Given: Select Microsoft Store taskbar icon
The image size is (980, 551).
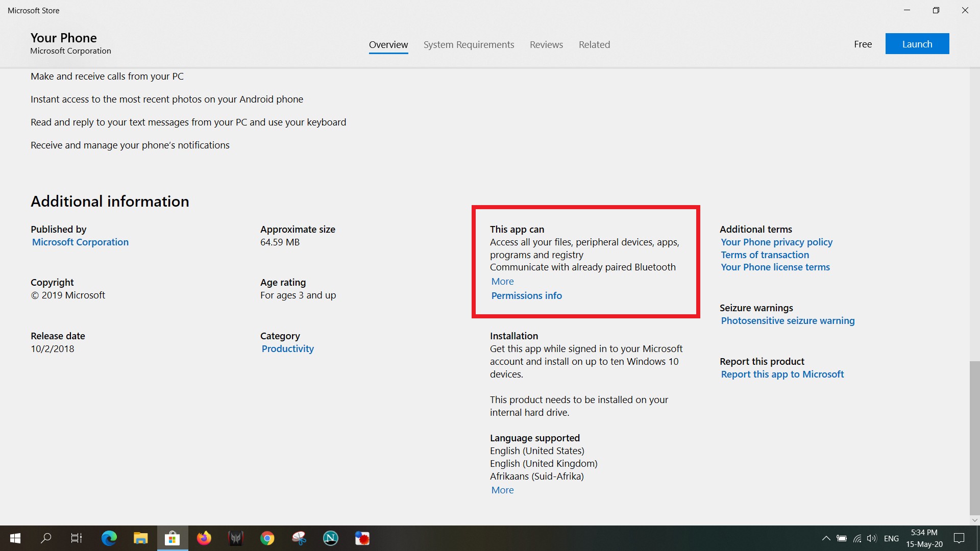Looking at the screenshot, I should point(173,538).
